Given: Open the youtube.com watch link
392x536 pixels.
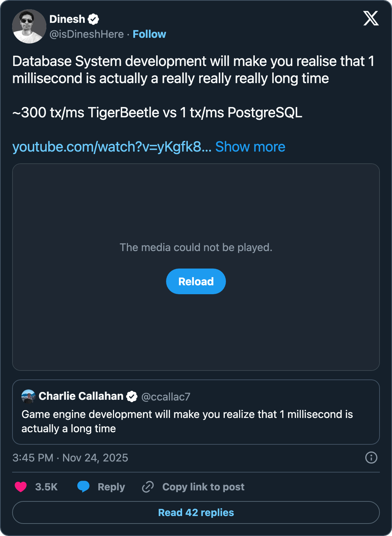Looking at the screenshot, I should pyautogui.click(x=112, y=147).
